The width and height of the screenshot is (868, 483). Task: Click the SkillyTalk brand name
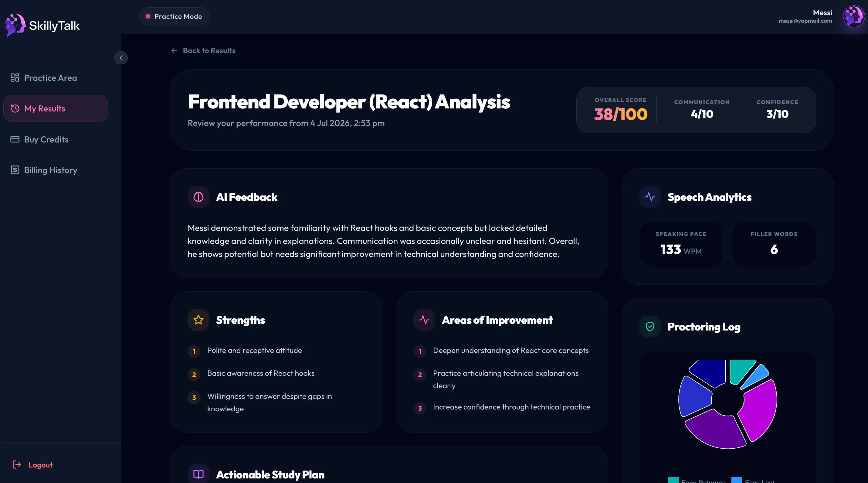coord(54,26)
